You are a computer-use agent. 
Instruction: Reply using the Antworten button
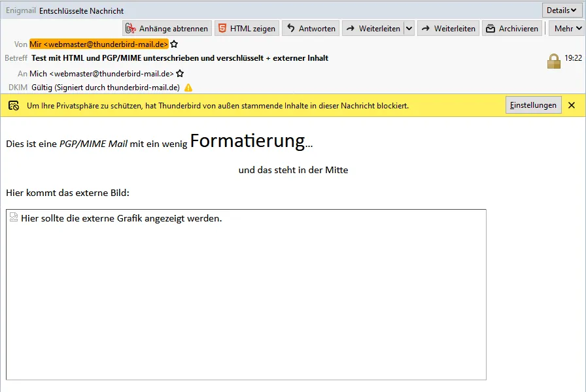pyautogui.click(x=311, y=28)
